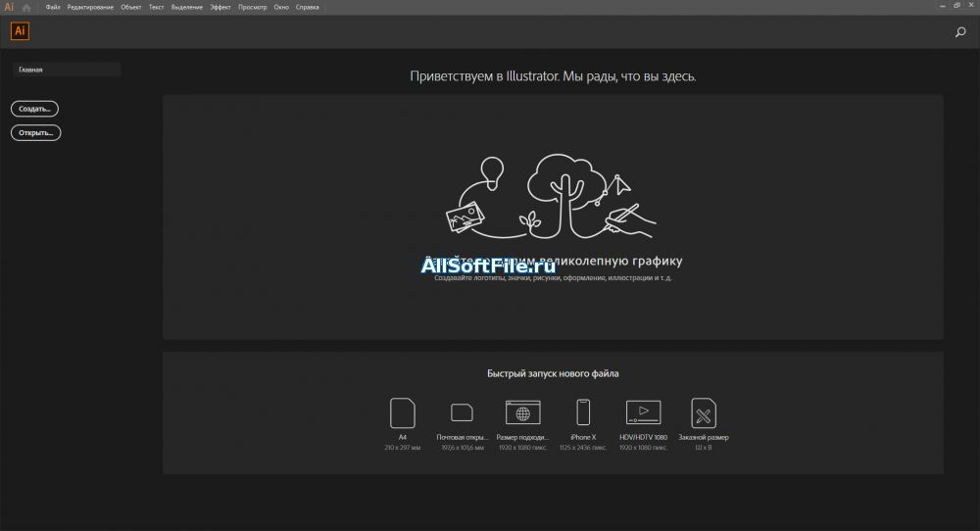The height and width of the screenshot is (531, 980).
Task: Open the Текст menu
Action: pos(156,8)
